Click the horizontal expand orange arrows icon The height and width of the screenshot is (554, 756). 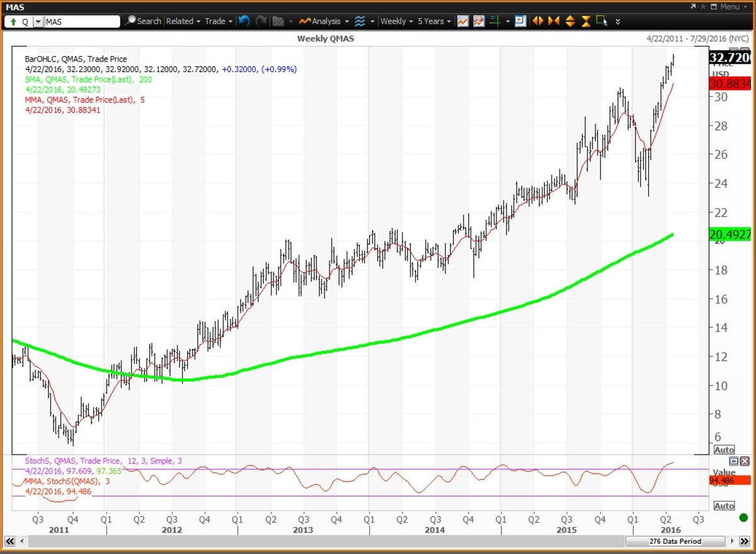coord(537,21)
